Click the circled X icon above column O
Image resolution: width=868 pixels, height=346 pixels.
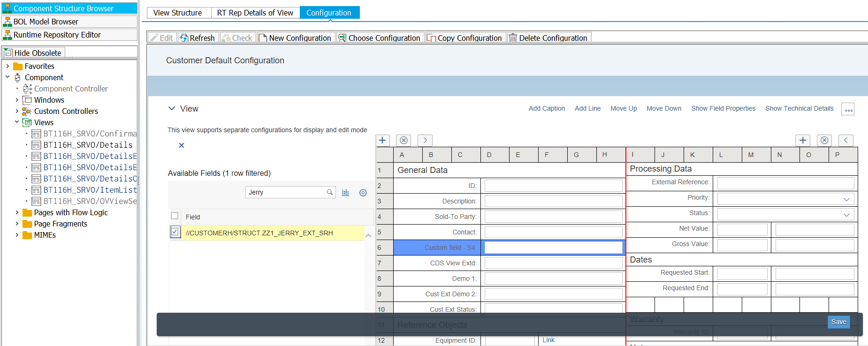tap(824, 140)
